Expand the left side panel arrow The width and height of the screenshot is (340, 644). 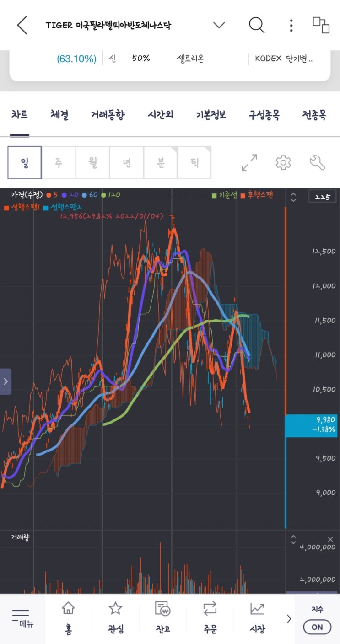pyautogui.click(x=5, y=381)
